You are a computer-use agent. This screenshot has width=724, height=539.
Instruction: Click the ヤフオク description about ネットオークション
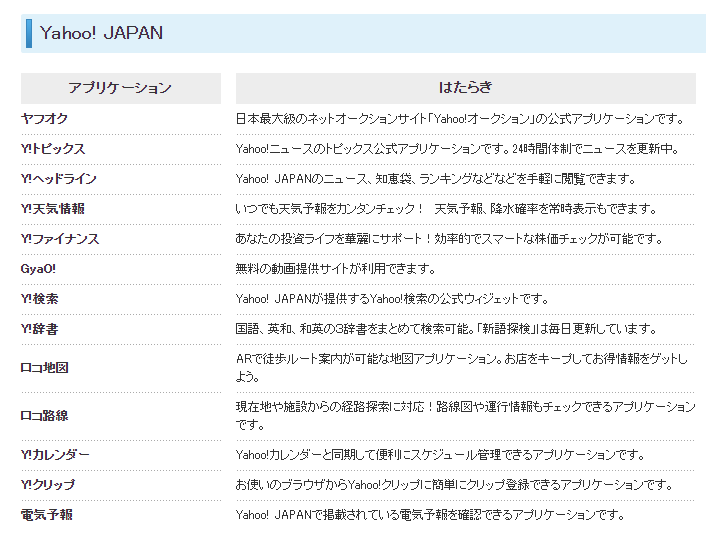(x=459, y=119)
